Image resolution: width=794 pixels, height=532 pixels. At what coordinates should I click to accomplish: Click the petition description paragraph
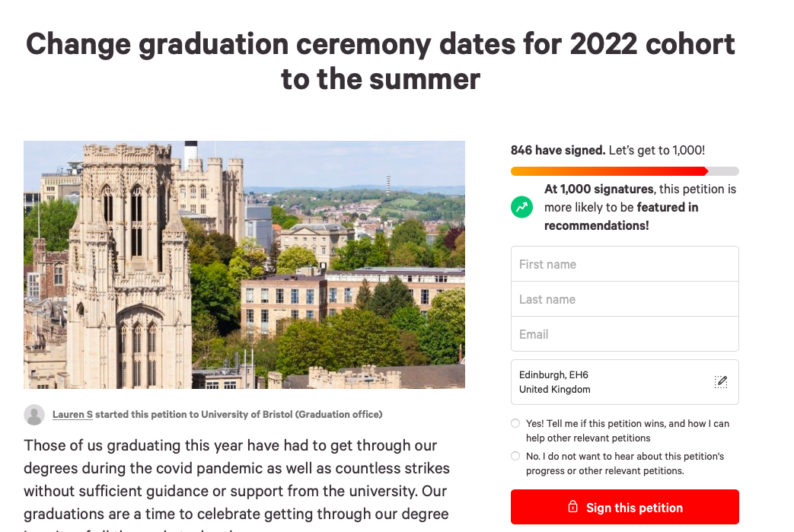click(x=237, y=478)
